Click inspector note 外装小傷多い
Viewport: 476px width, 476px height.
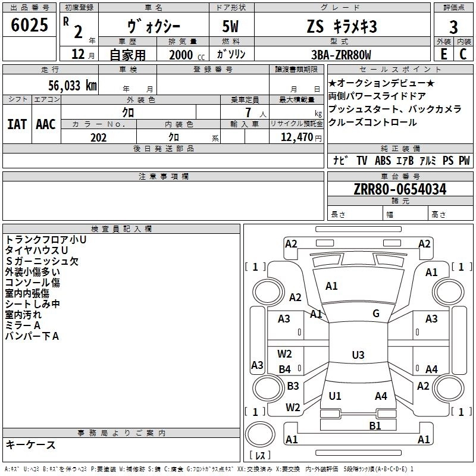(x=33, y=272)
